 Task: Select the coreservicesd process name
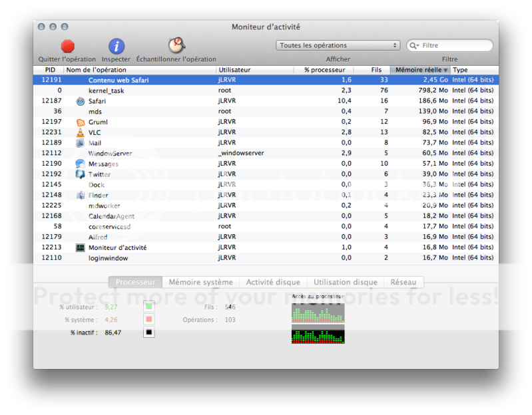click(x=109, y=227)
